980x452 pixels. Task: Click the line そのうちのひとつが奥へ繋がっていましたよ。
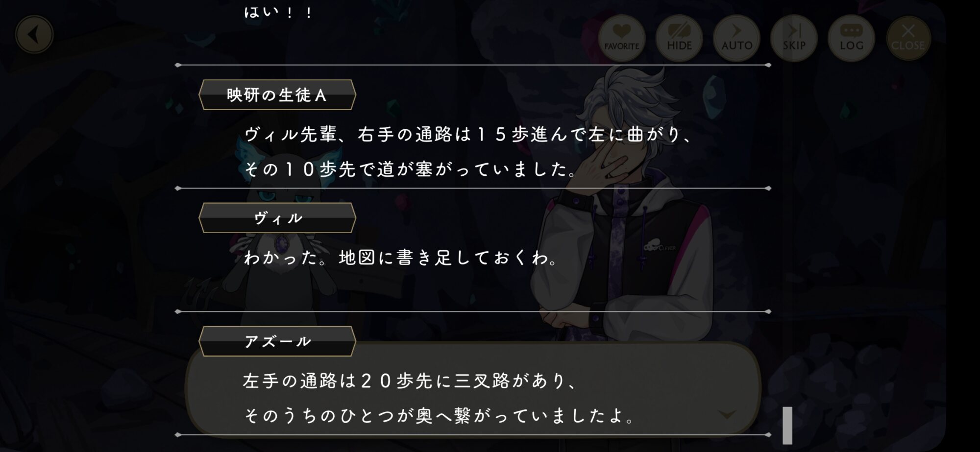(440, 416)
